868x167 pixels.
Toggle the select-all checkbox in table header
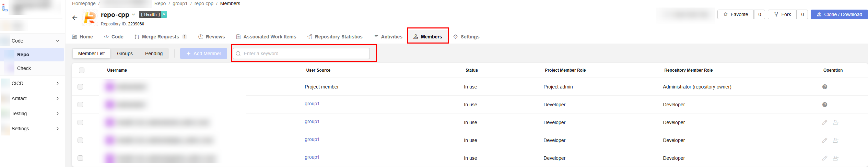click(82, 70)
